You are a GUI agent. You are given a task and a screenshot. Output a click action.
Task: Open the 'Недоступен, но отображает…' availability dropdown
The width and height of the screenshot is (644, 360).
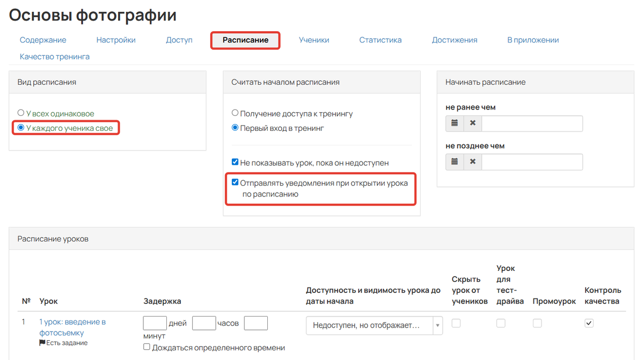click(374, 326)
